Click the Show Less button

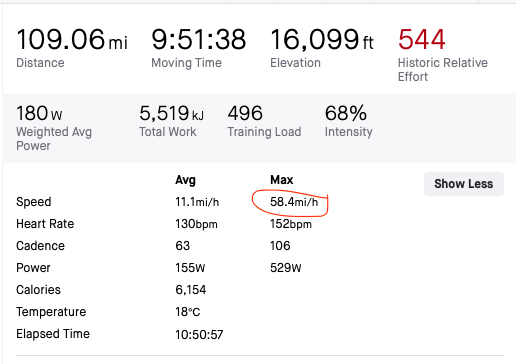464,184
